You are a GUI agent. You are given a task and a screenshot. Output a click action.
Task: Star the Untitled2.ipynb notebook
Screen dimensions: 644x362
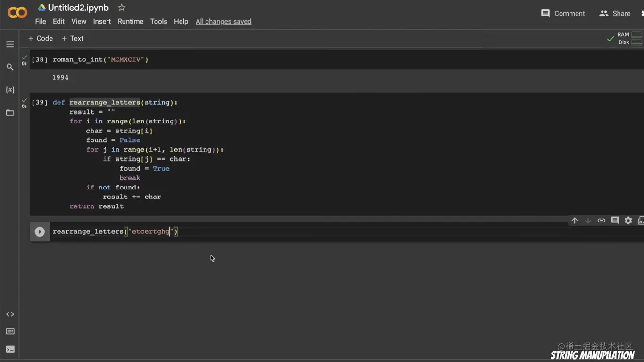tap(122, 8)
